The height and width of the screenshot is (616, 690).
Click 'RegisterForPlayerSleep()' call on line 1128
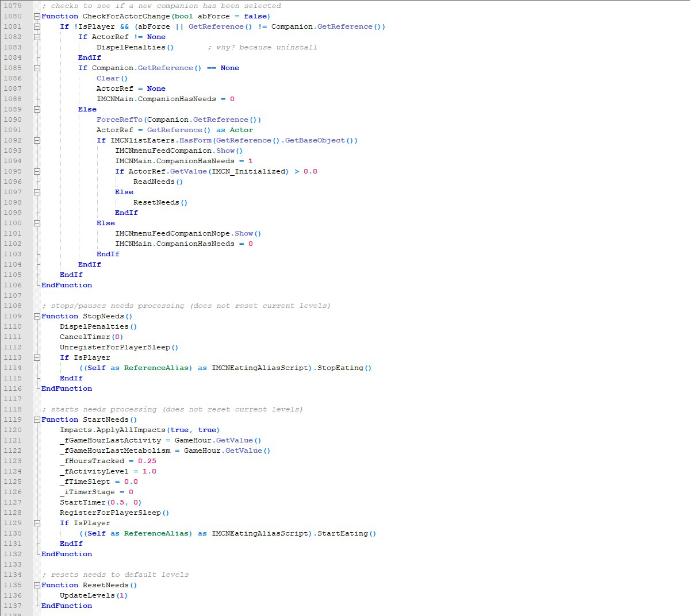click(x=114, y=513)
